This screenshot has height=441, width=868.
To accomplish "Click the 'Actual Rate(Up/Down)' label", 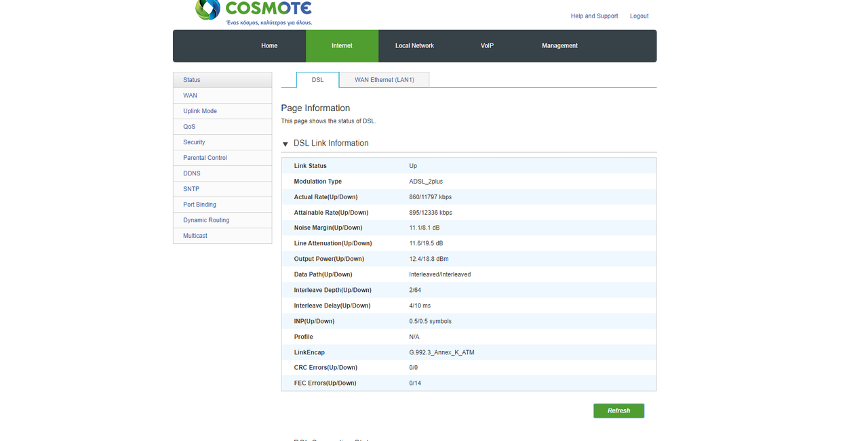I will 325,197.
